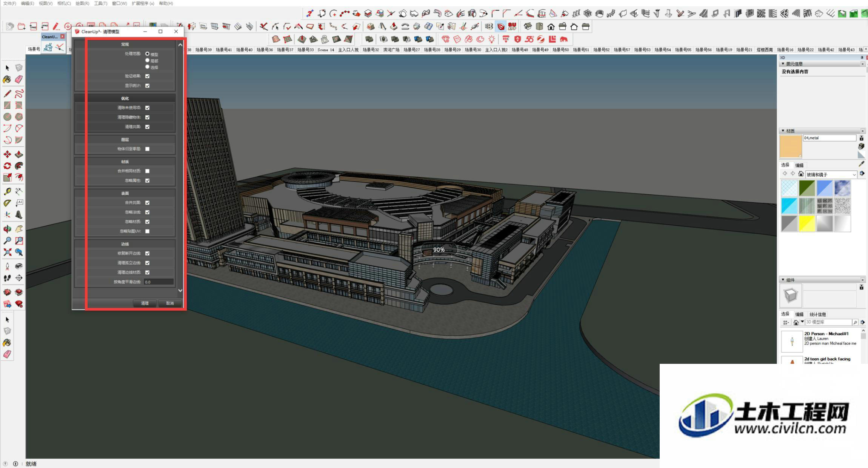868x468 pixels.
Task: Collapse the 图元信息 panel
Action: (783, 64)
